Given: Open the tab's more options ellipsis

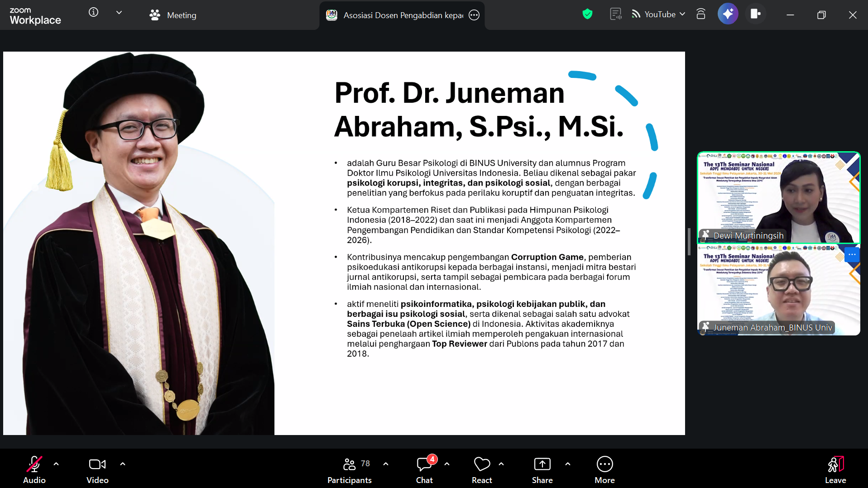Looking at the screenshot, I should coord(474,15).
